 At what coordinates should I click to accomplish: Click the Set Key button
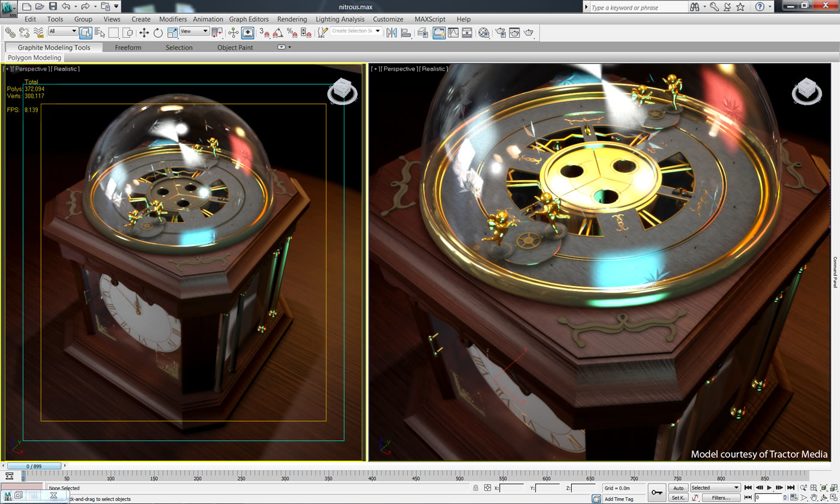678,497
